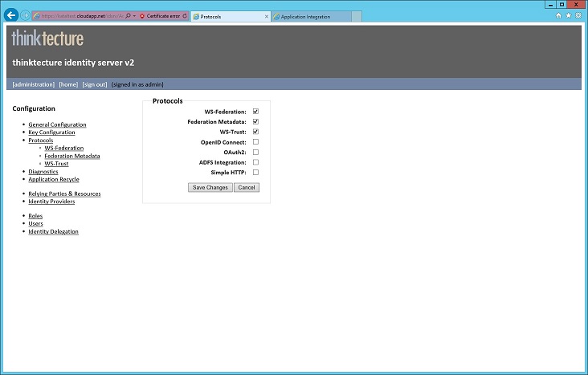Switch to the Protocols browser tab
This screenshot has width=588, height=375.
tap(231, 17)
